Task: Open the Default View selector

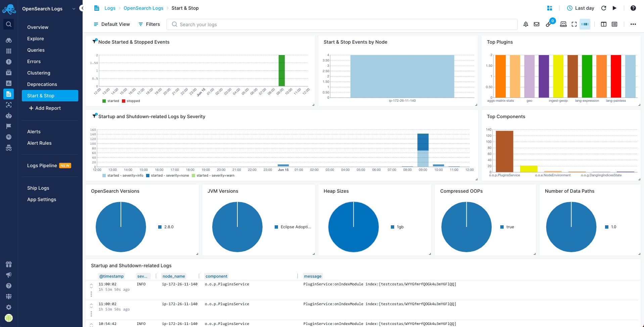Action: (112, 24)
